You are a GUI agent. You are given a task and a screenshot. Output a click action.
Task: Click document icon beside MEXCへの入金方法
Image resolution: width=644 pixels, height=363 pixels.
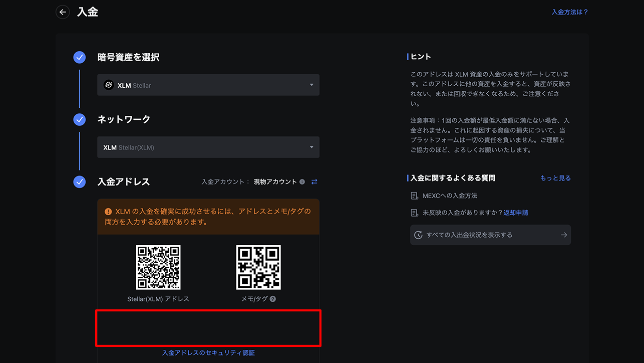414,196
